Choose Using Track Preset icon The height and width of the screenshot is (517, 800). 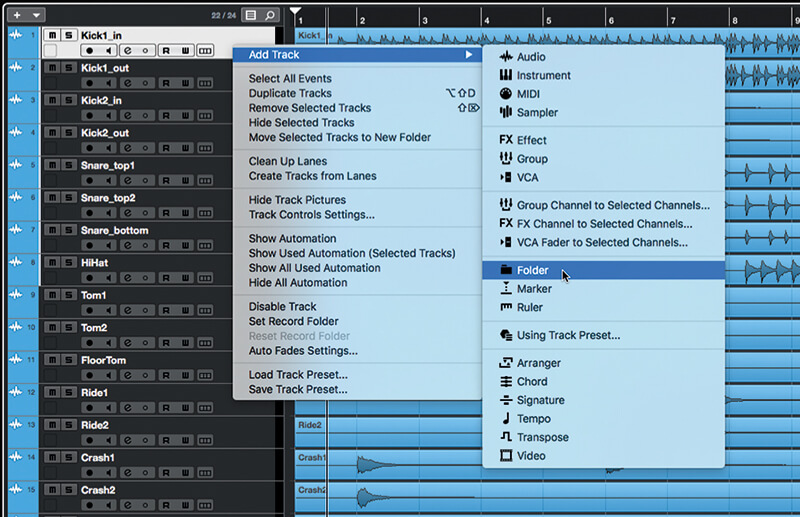tap(506, 335)
